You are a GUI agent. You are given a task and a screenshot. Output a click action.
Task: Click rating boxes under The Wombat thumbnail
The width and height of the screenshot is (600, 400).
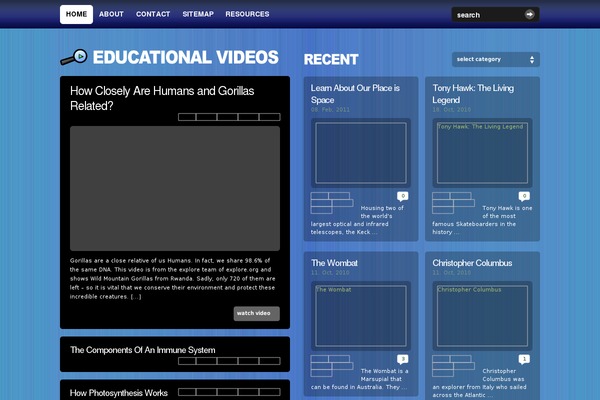click(x=332, y=366)
